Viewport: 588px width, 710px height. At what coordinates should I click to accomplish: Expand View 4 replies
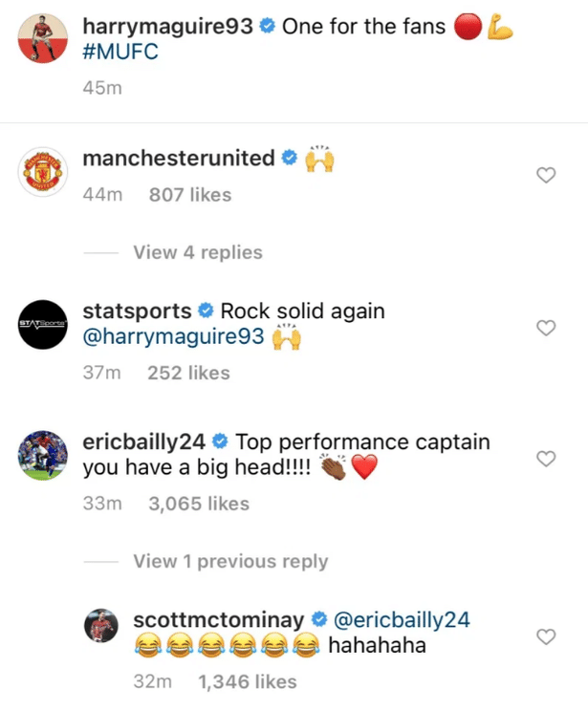coord(198,253)
